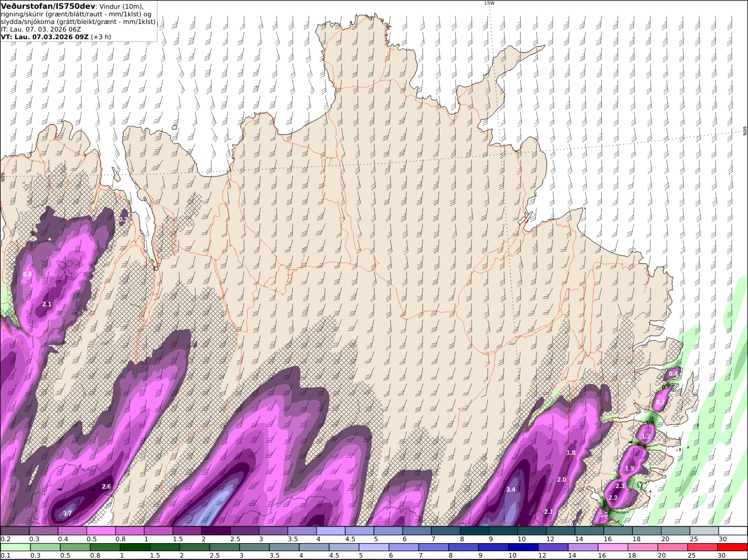Select the 3.7 precipitation value label
The width and height of the screenshot is (748, 560).
coord(67,513)
